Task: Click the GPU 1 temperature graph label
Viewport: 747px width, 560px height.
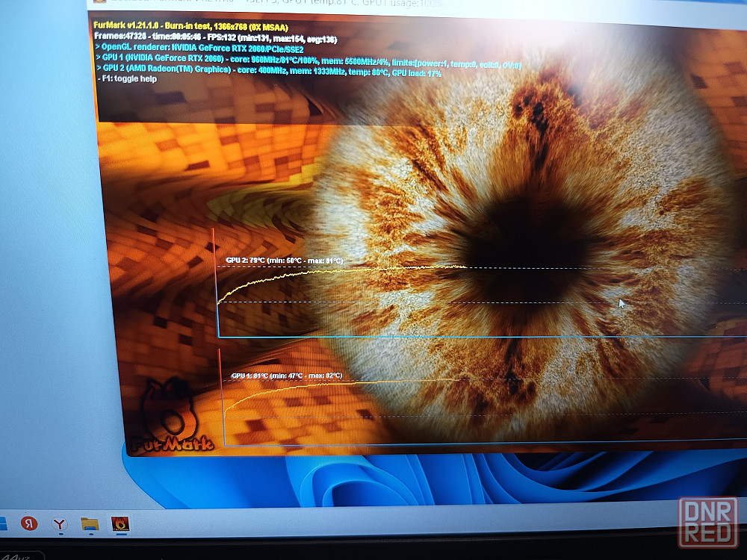Action: pos(287,376)
